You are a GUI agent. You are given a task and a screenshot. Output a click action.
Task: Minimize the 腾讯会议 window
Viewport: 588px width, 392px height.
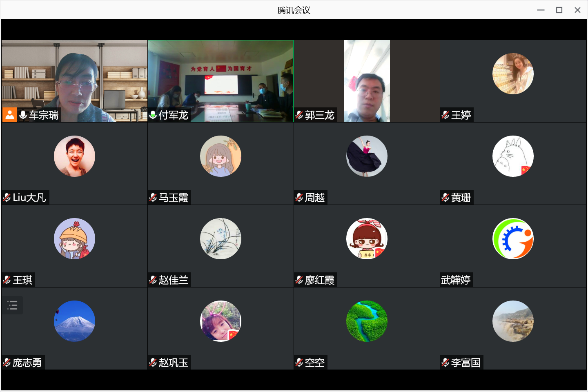541,10
